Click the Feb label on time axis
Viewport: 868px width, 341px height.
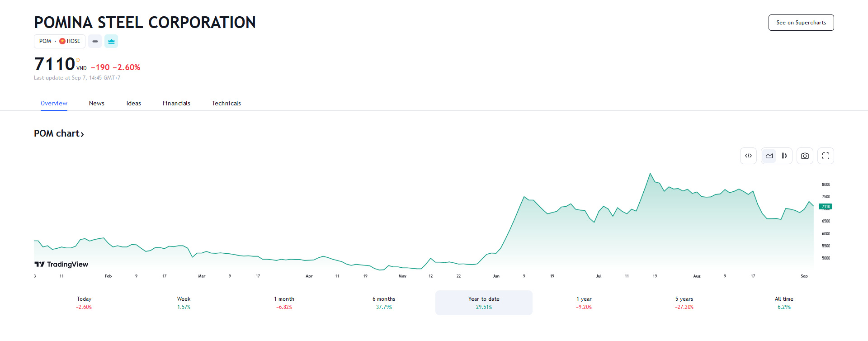coord(108,276)
